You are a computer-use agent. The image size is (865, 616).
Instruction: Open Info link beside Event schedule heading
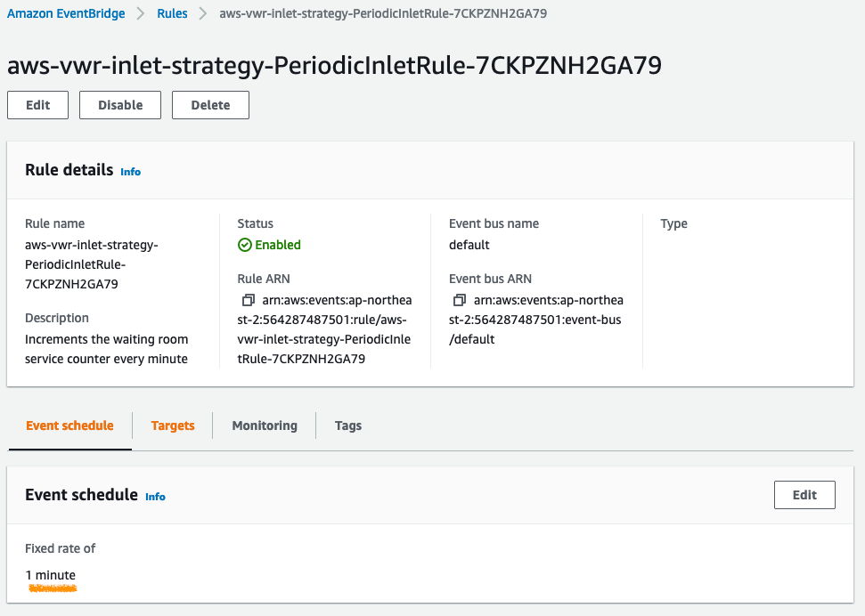click(155, 497)
